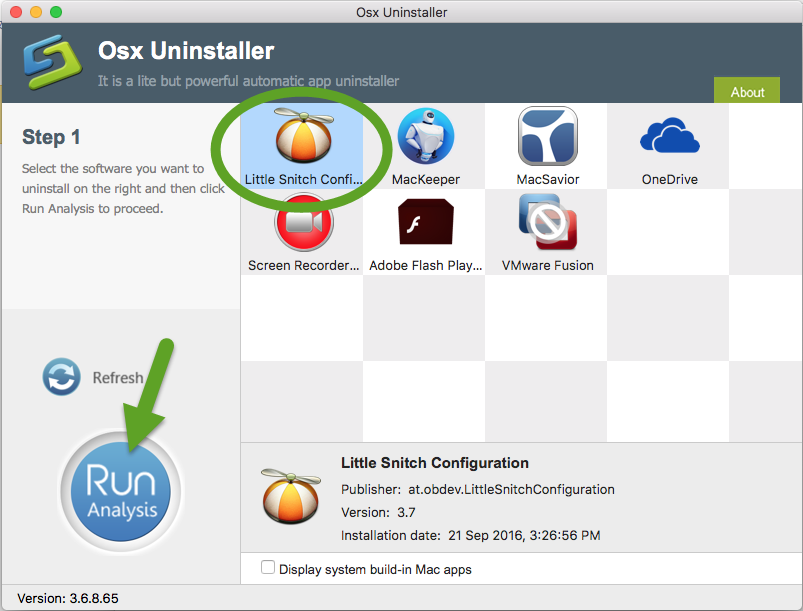The width and height of the screenshot is (803, 611).
Task: Toggle the system apps visibility checkbox
Action: (268, 566)
